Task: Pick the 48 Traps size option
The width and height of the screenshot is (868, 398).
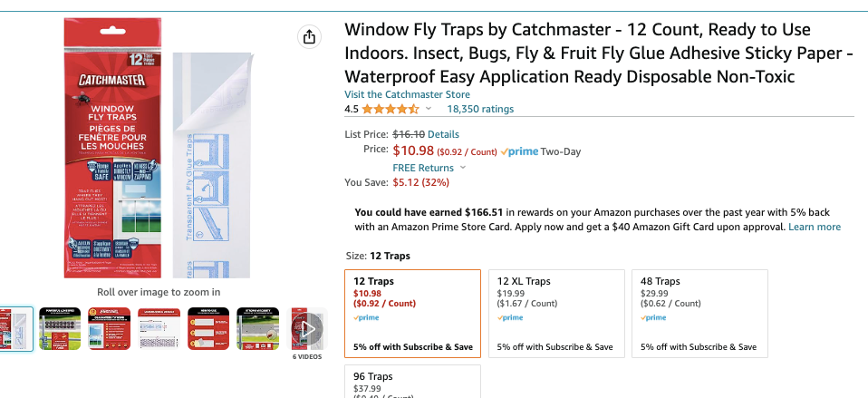Action: (x=699, y=314)
